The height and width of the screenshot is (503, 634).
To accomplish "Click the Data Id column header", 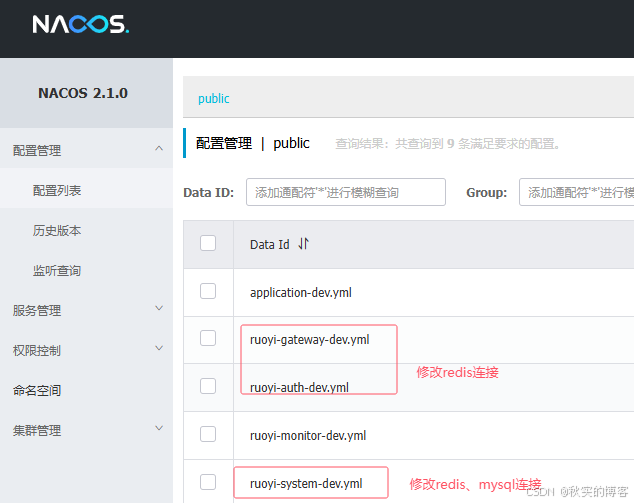I will [x=270, y=244].
